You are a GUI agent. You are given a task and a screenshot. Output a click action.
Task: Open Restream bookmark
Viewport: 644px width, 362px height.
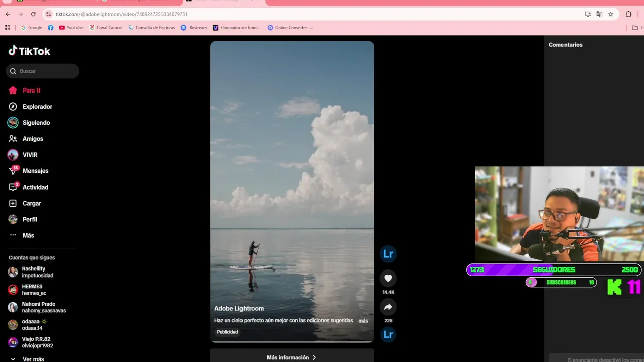click(x=194, y=28)
